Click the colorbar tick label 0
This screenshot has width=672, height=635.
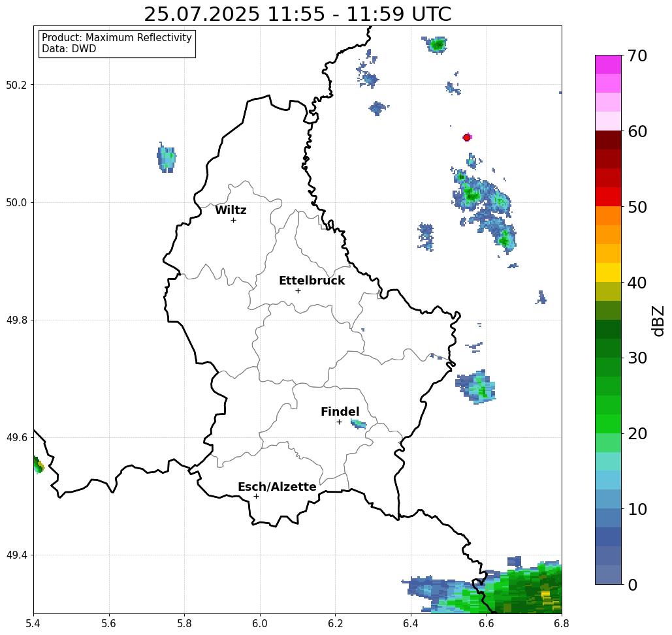pos(633,585)
